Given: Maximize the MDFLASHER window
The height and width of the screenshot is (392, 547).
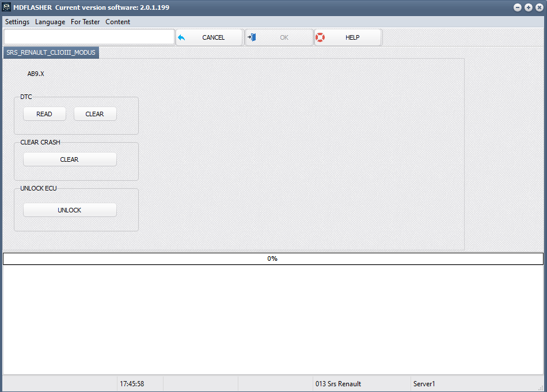Looking at the screenshot, I should tap(529, 7).
